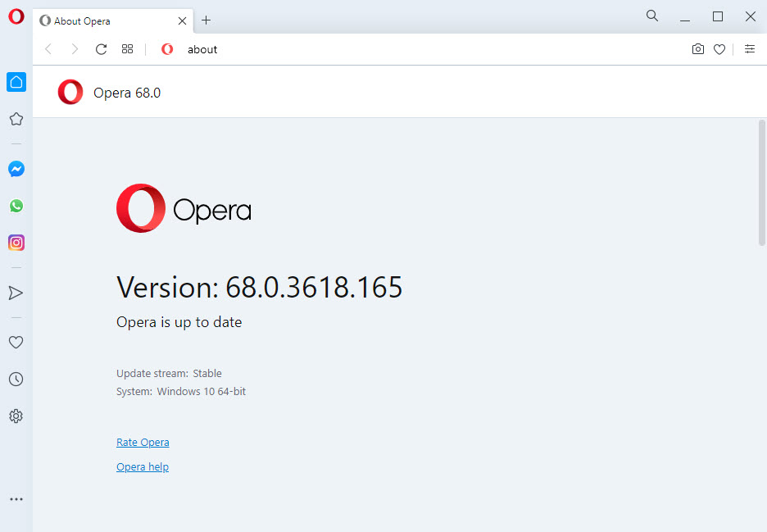Reload the current page
The image size is (767, 532).
(102, 49)
